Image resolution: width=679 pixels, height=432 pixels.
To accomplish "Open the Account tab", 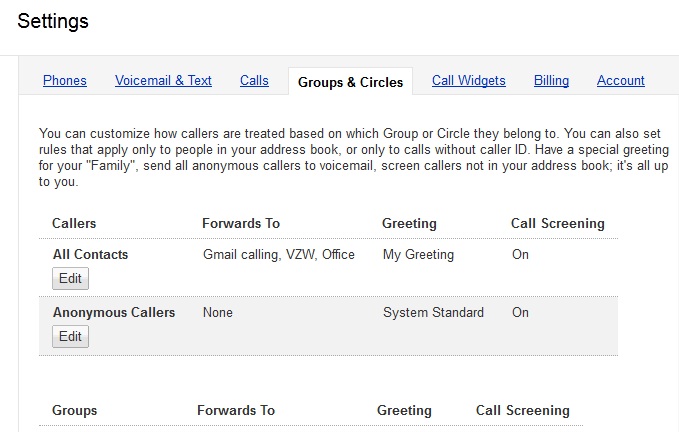I will pos(621,81).
